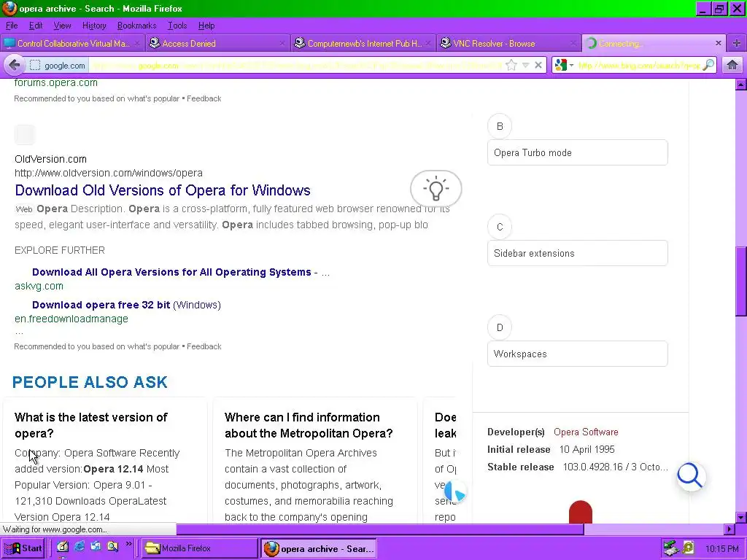Open the address bar history dropdown arrow

(x=525, y=65)
